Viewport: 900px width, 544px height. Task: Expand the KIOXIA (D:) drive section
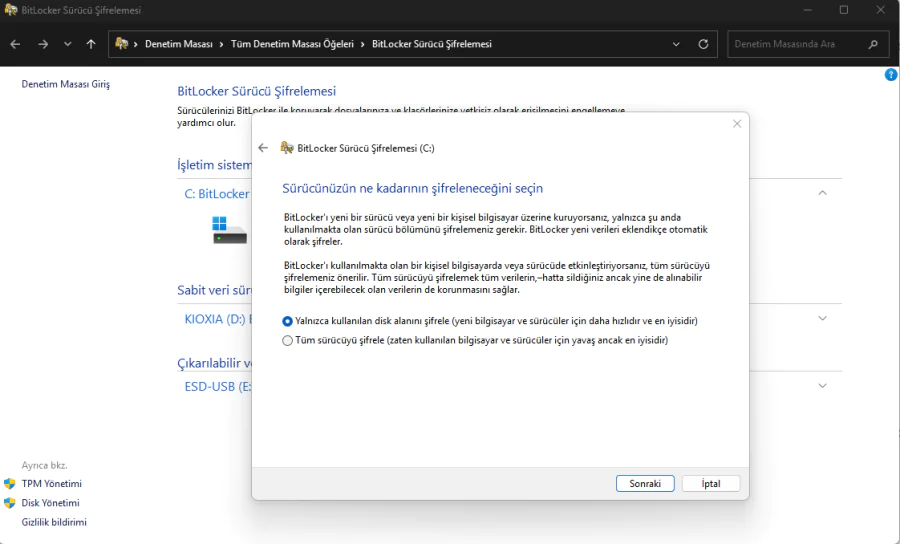click(x=822, y=319)
